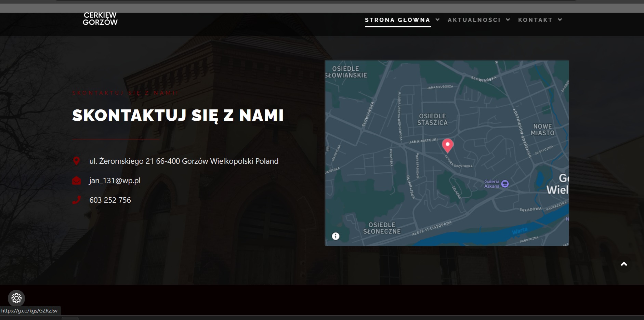Click the red phone handset icon
Image resolution: width=644 pixels, height=320 pixels.
coord(77,200)
